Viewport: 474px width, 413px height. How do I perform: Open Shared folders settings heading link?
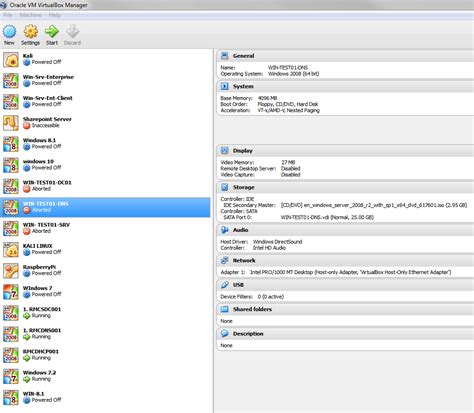252,309
